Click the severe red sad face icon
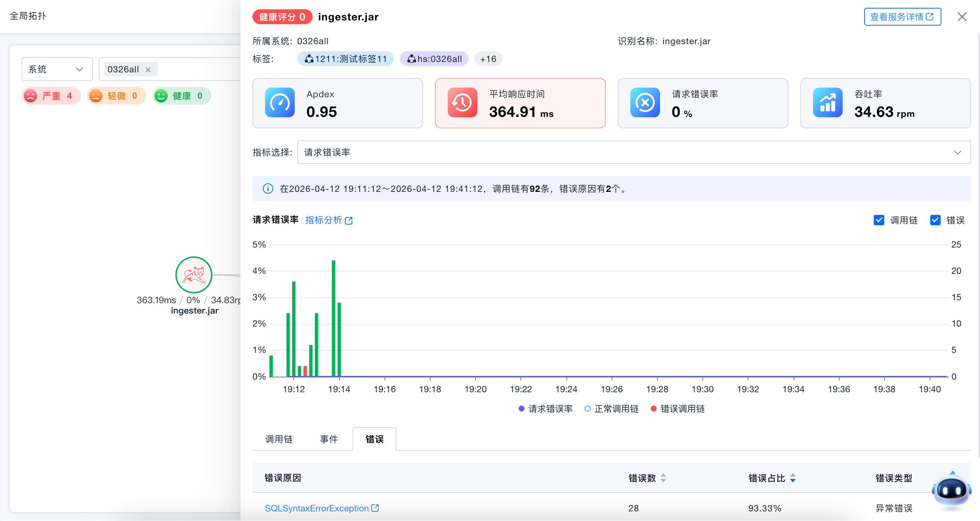This screenshot has height=521, width=980. (x=31, y=96)
